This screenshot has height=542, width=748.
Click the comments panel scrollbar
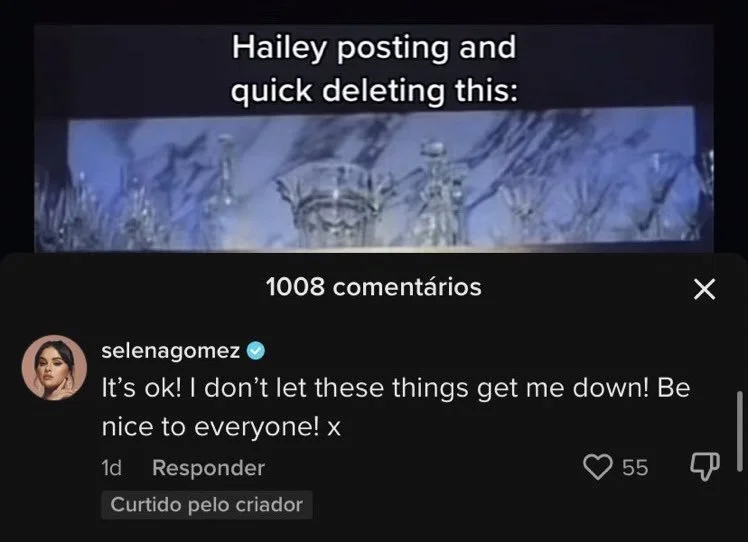[739, 431]
